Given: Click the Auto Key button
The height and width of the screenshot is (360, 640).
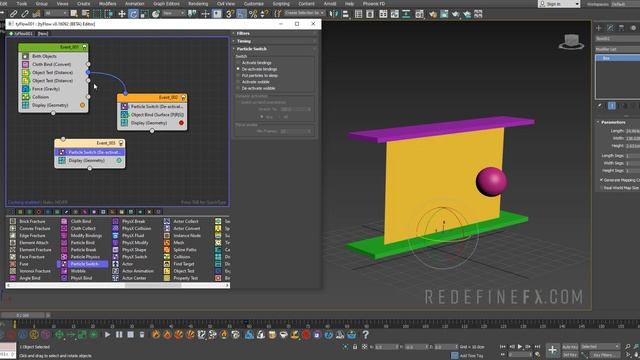Looking at the screenshot, I should point(570,347).
